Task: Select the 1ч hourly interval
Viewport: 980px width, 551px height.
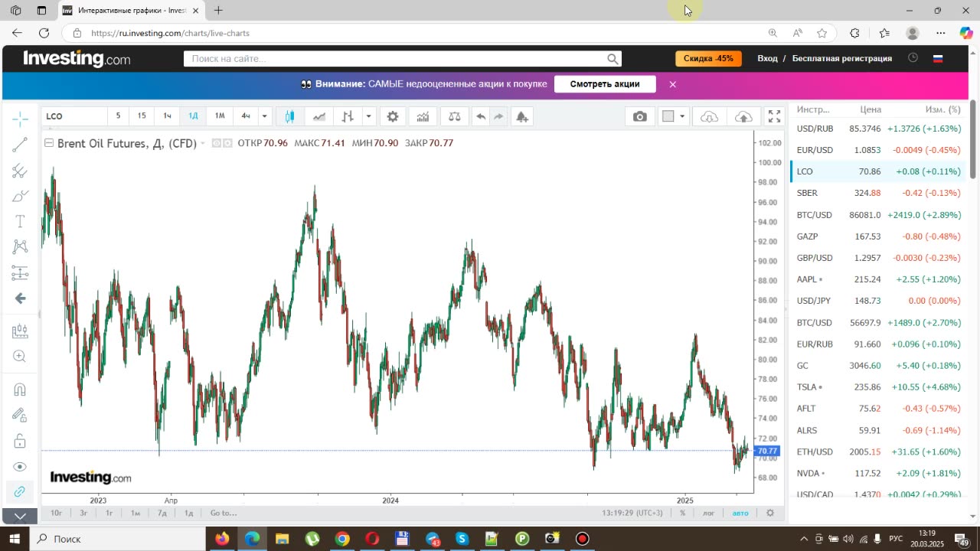Action: [x=168, y=116]
